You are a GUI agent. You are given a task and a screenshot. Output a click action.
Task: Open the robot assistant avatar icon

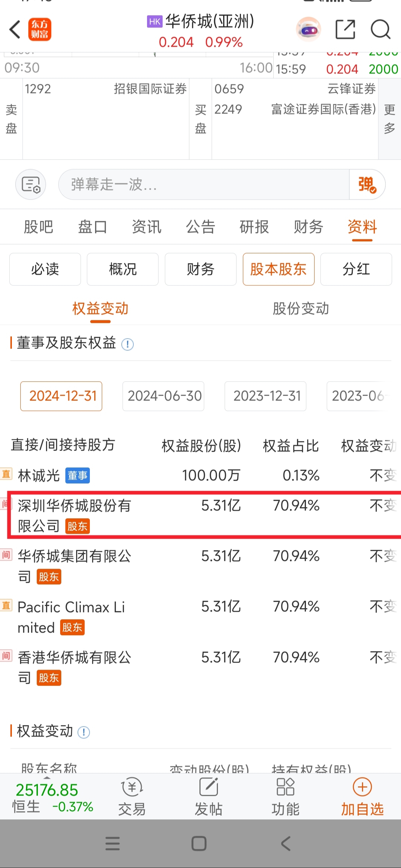(x=308, y=29)
